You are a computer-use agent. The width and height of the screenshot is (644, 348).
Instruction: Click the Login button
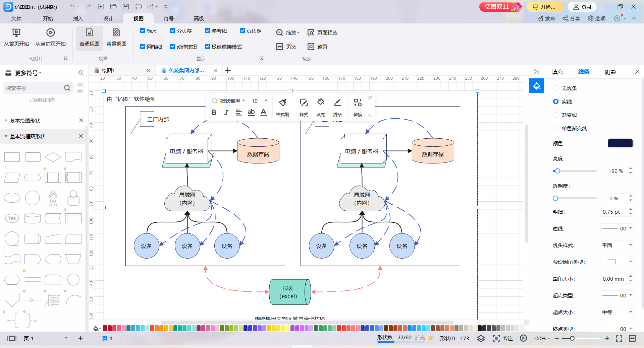(x=582, y=7)
